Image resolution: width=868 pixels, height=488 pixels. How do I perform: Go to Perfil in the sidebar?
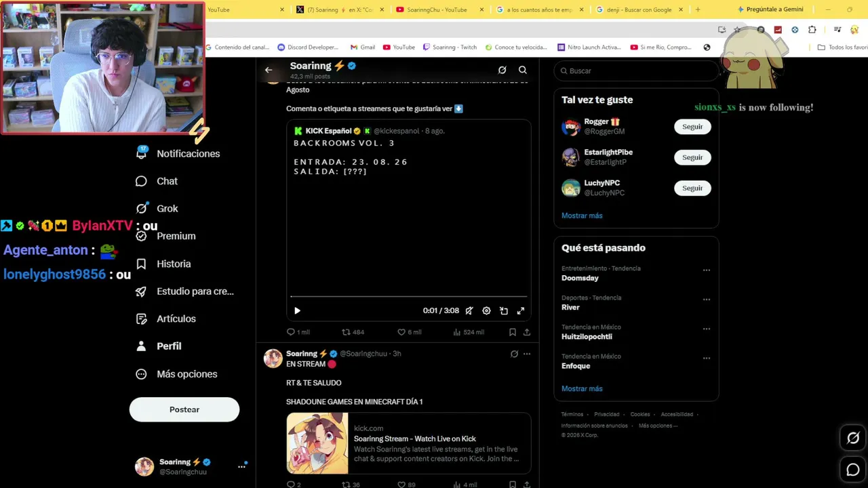pos(158,346)
